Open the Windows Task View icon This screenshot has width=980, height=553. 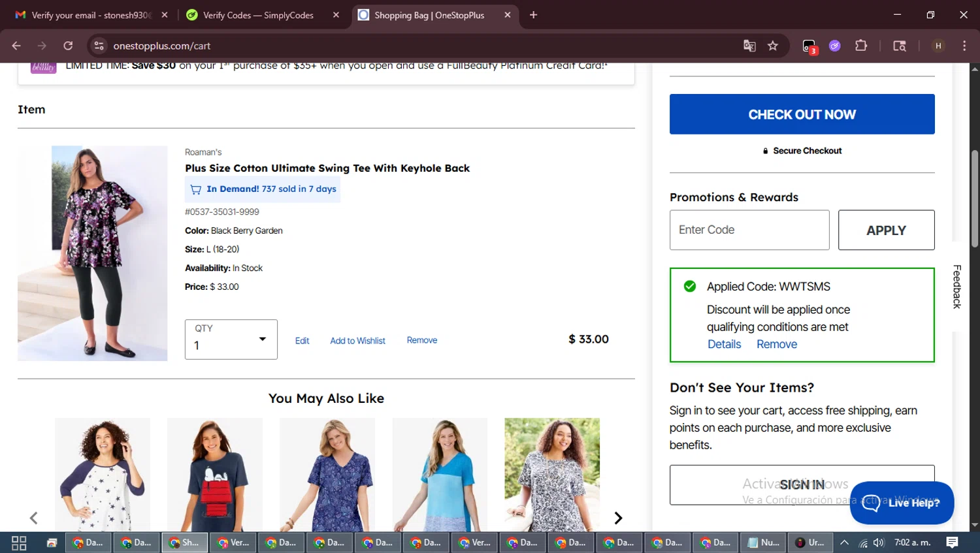(19, 543)
